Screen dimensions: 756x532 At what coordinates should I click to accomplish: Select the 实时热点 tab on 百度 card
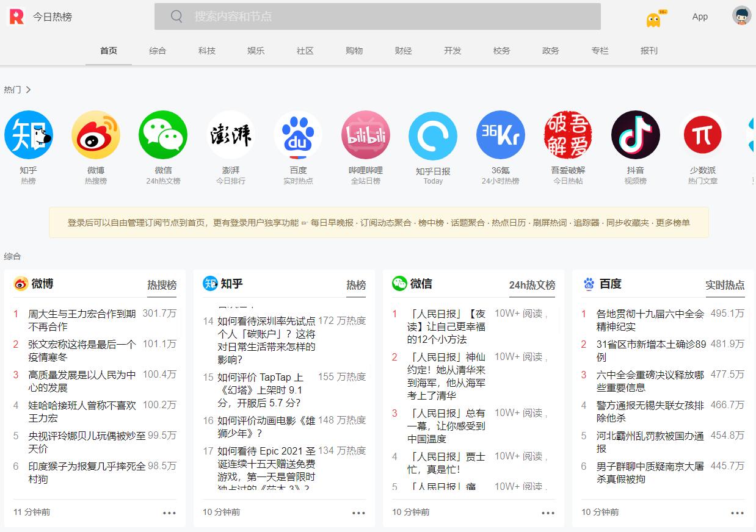coord(725,285)
